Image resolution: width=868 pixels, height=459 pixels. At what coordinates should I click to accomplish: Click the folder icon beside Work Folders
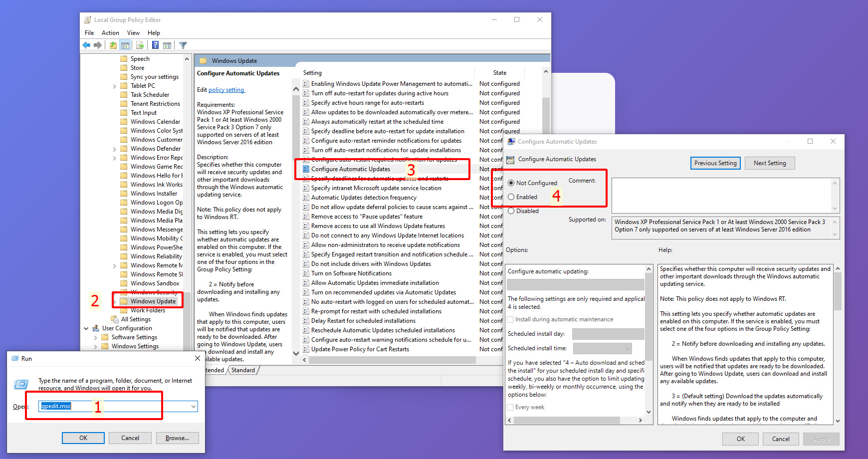[124, 310]
